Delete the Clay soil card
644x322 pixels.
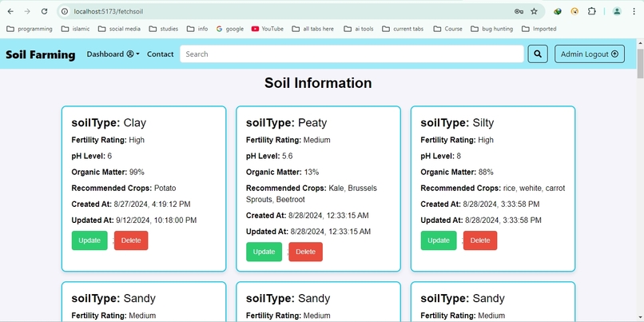tap(131, 241)
